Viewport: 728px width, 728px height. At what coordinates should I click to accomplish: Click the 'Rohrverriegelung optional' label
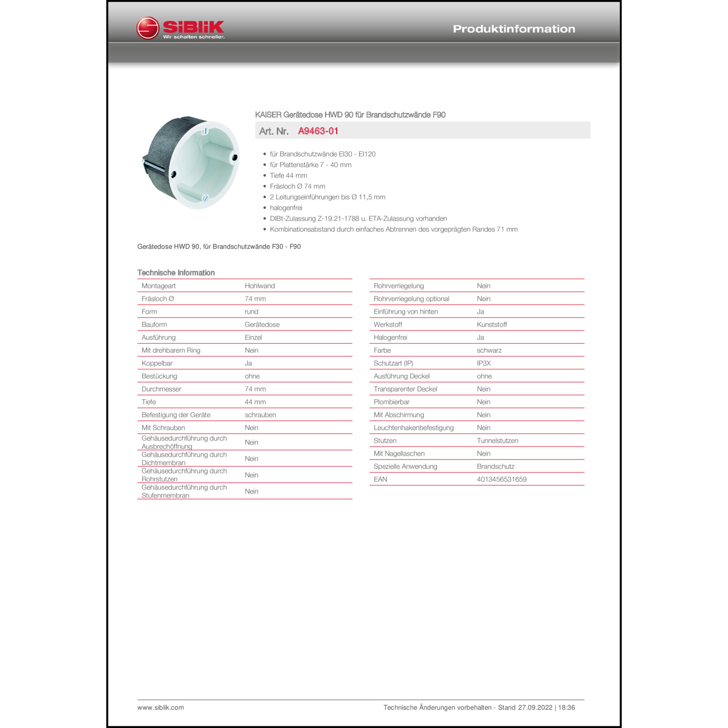(x=412, y=299)
